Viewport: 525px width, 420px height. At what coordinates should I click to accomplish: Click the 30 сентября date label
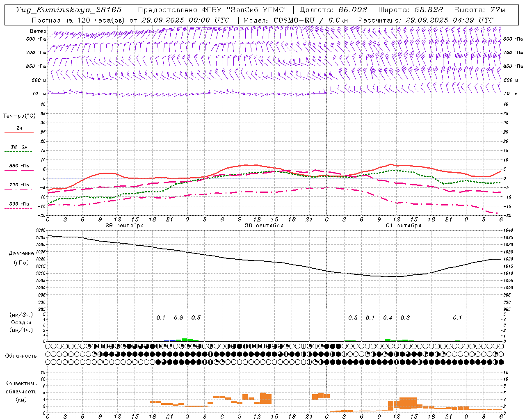[x=264, y=226]
